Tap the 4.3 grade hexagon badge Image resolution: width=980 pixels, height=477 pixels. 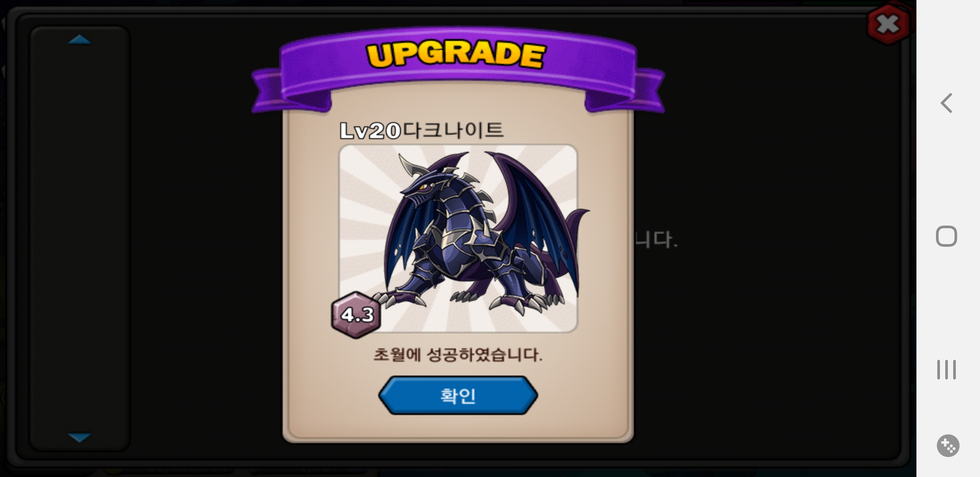(356, 315)
